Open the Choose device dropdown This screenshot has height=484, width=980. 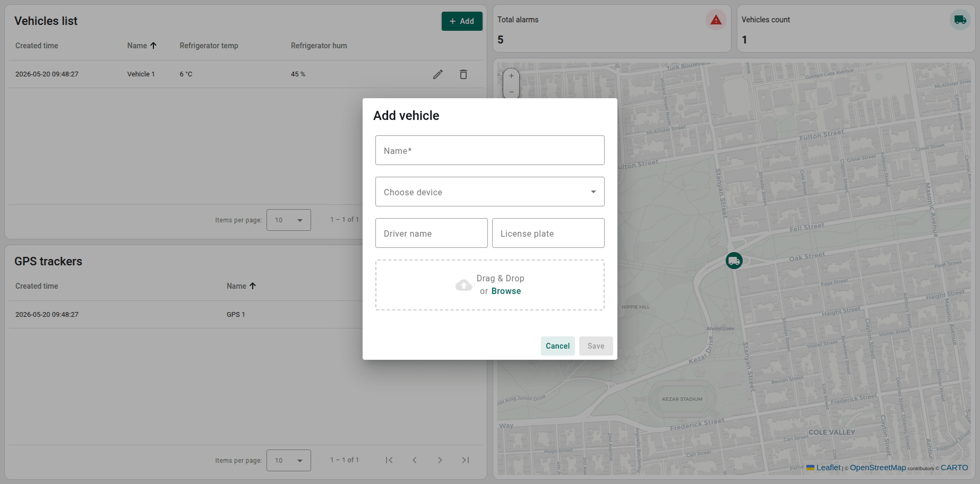coord(490,192)
